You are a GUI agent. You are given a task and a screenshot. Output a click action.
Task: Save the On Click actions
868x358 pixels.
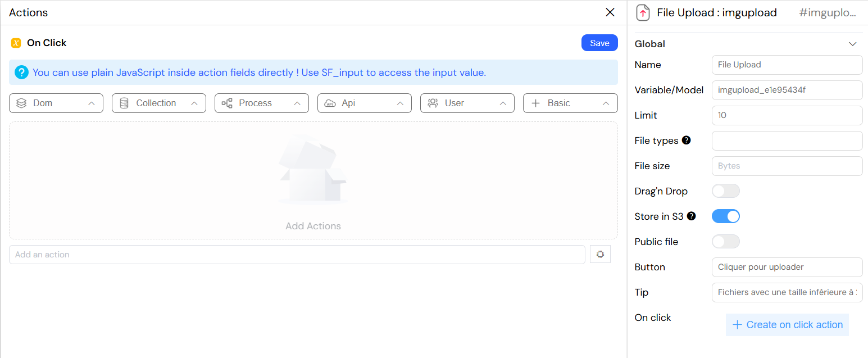click(x=599, y=43)
